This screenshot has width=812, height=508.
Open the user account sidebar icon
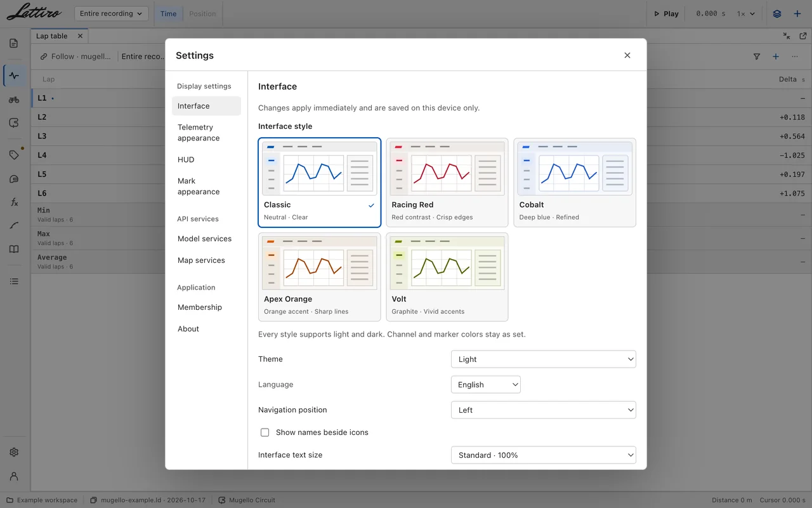click(x=14, y=476)
